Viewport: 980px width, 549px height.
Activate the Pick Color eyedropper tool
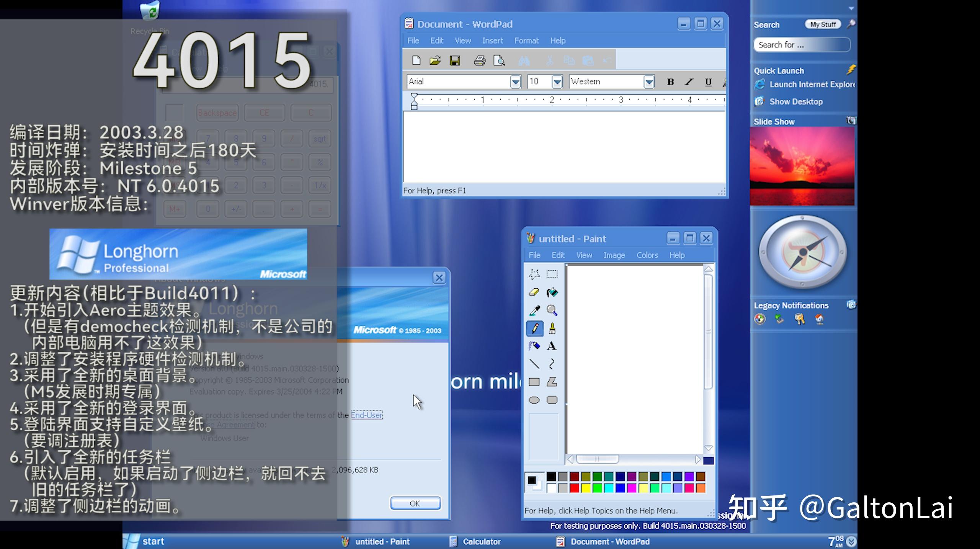534,310
